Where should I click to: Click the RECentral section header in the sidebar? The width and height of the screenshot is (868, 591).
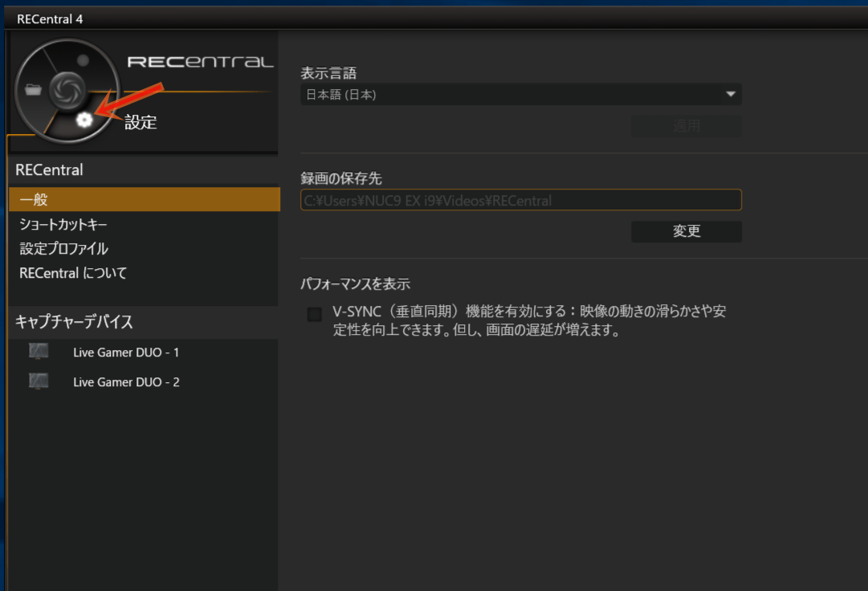49,170
